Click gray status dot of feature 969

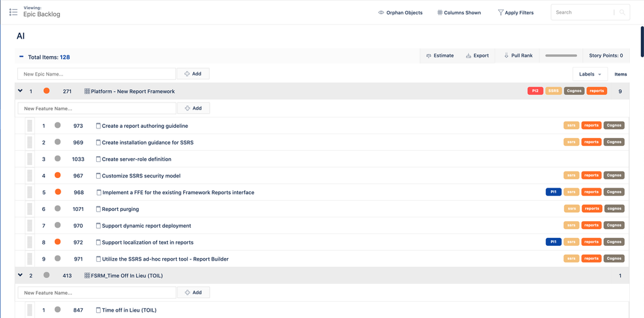click(x=57, y=142)
